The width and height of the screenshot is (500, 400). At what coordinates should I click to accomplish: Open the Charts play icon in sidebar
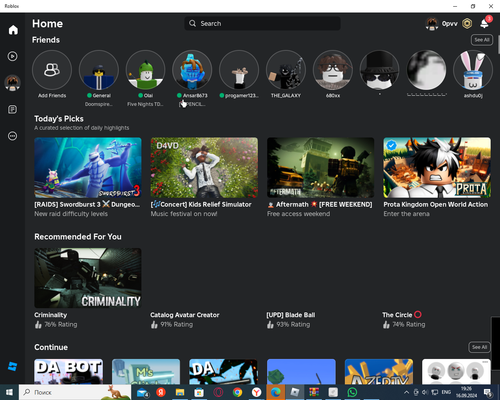(x=13, y=56)
